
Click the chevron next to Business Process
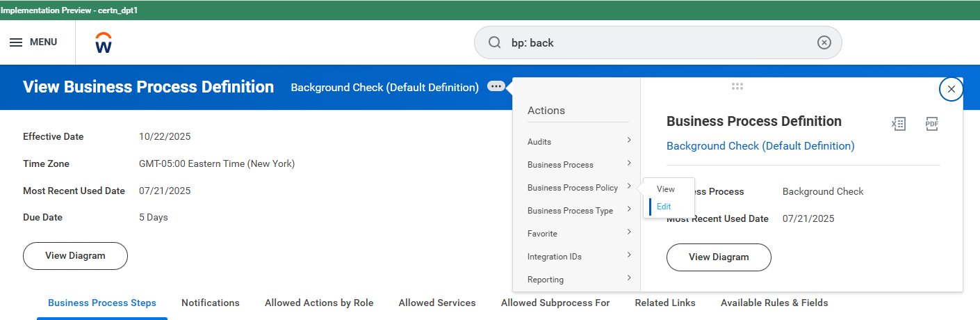tap(629, 163)
